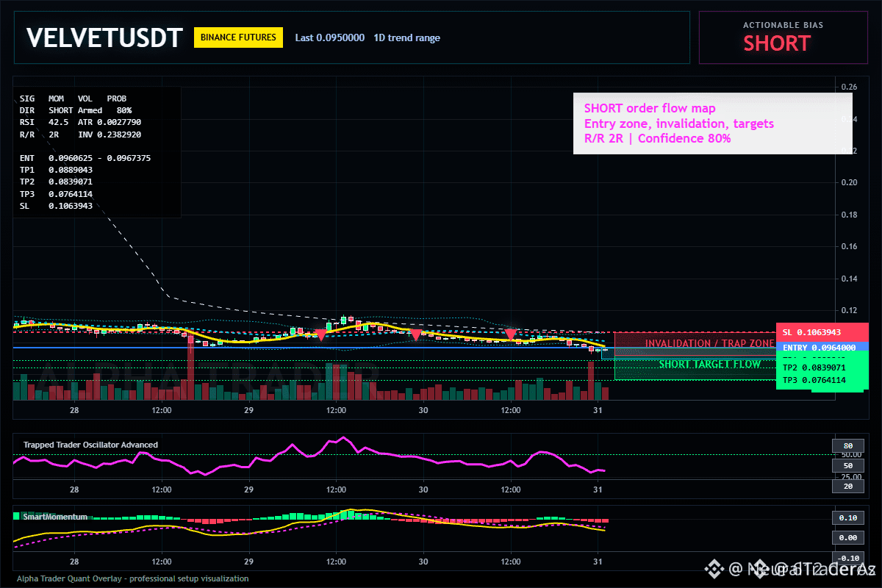The image size is (882, 588).
Task: Click 'SHORT order flow map' annotation line
Action: click(x=650, y=109)
